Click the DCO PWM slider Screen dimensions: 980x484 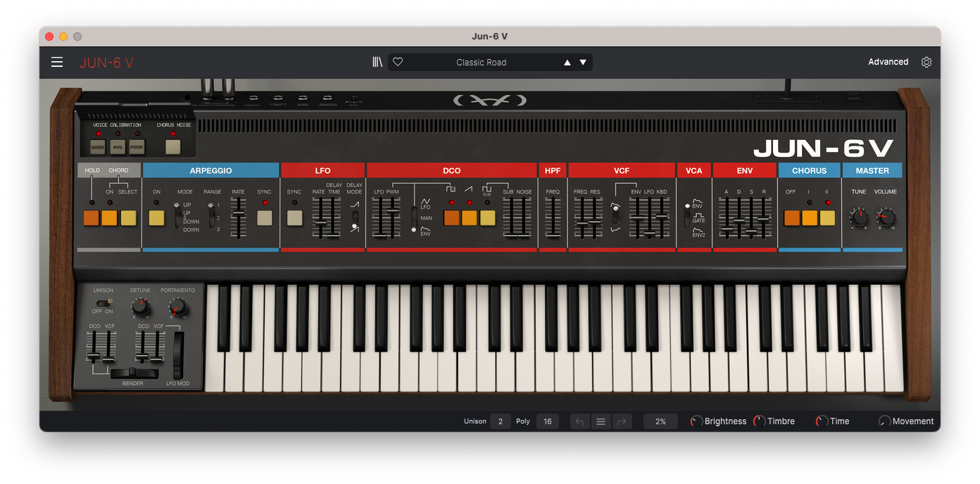tap(393, 217)
